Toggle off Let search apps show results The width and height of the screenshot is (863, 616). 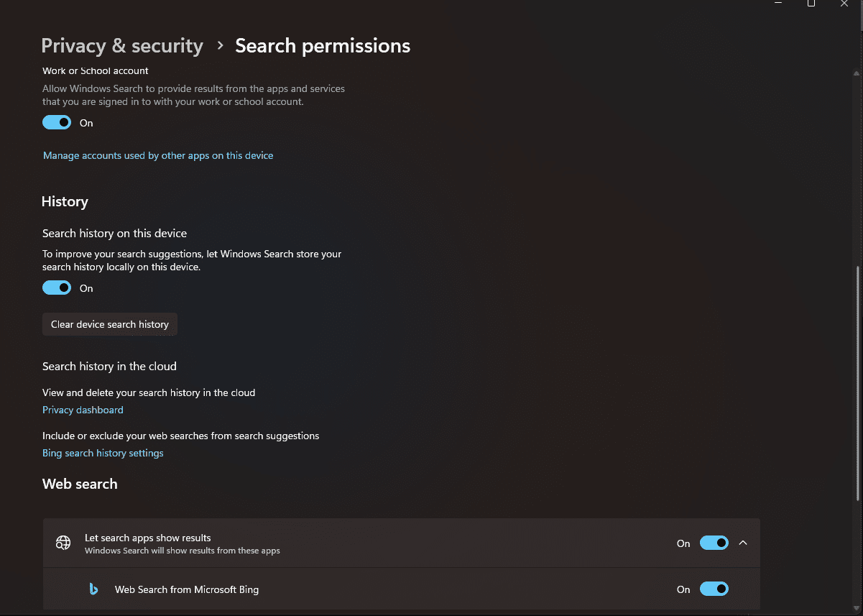[x=714, y=543]
